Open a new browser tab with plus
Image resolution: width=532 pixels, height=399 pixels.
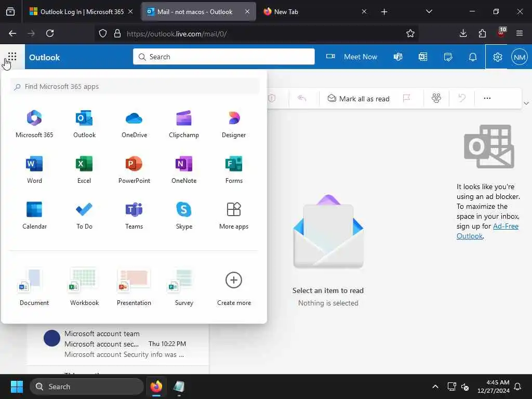[384, 12]
